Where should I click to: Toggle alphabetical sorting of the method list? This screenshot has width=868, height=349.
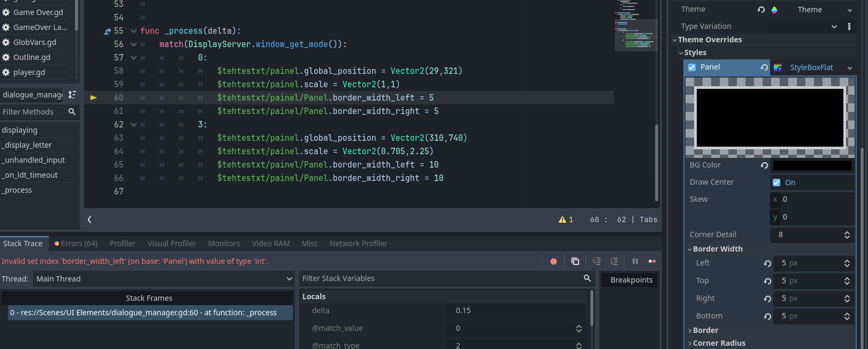point(72,95)
